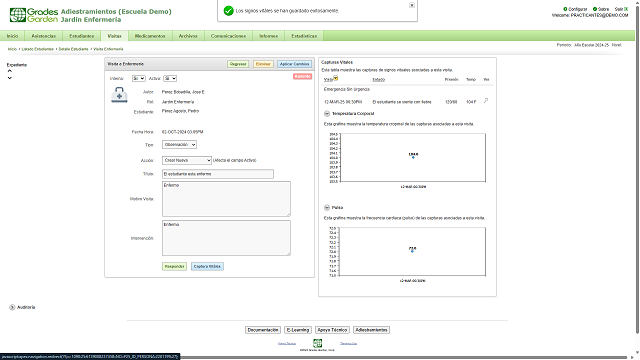Click the green Salir exit icon
The width and height of the screenshot is (640, 360).
pos(626,9)
